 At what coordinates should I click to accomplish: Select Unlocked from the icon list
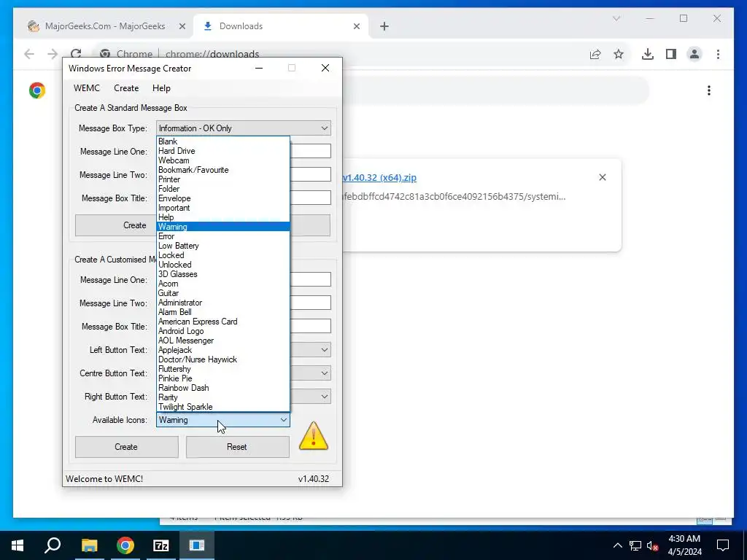223,265
